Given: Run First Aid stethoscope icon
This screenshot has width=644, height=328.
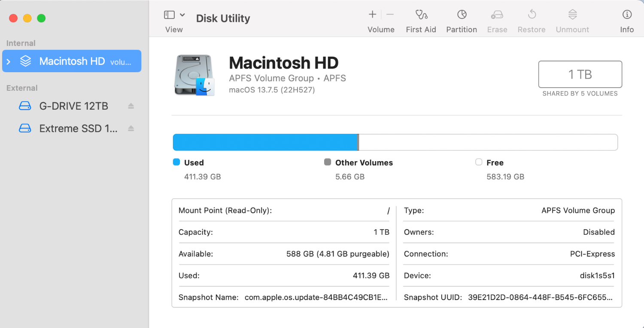Looking at the screenshot, I should [421, 15].
